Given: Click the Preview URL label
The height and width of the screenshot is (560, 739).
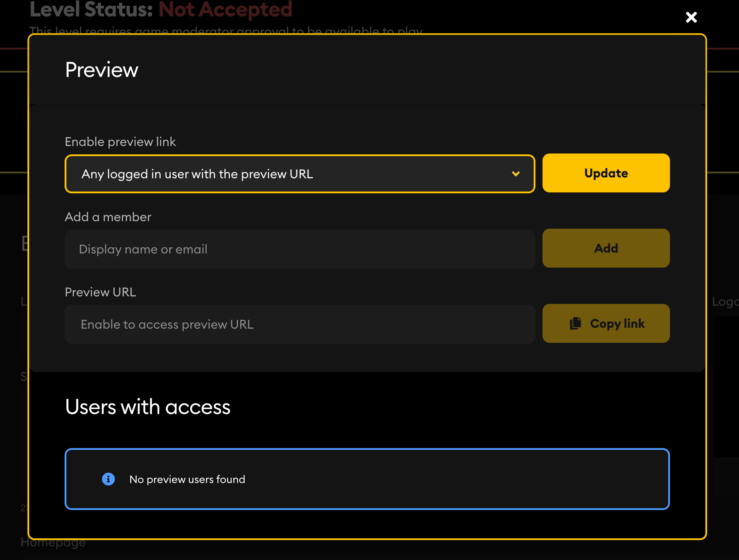Looking at the screenshot, I should point(100,292).
